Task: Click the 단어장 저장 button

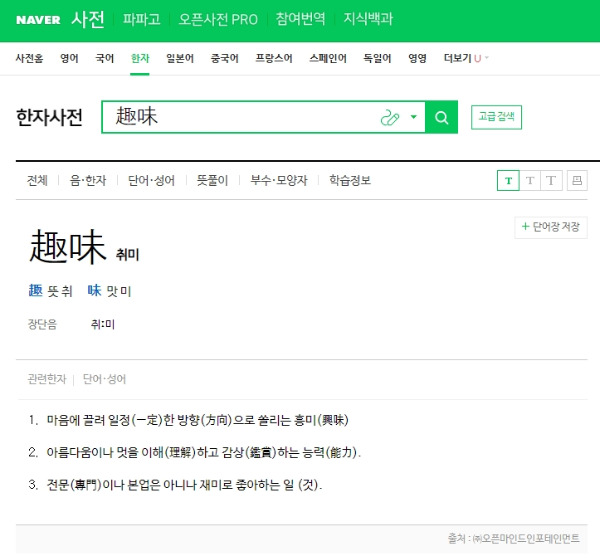Action: 551,227
